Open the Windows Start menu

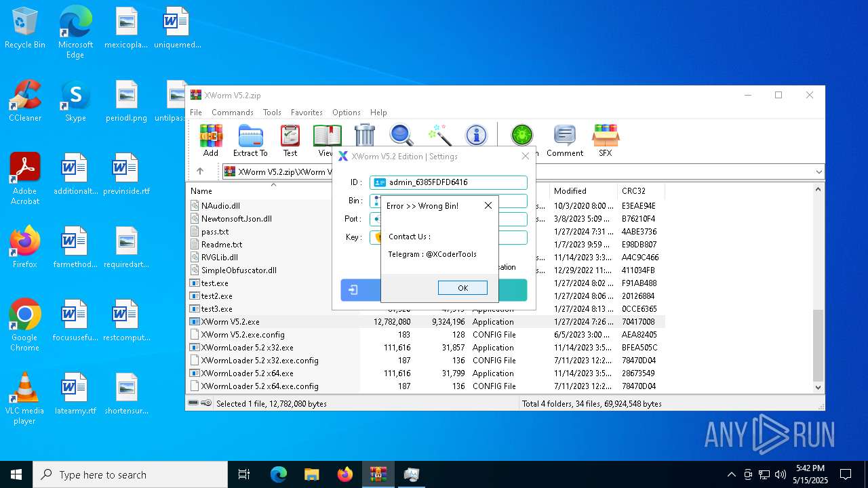tap(16, 474)
